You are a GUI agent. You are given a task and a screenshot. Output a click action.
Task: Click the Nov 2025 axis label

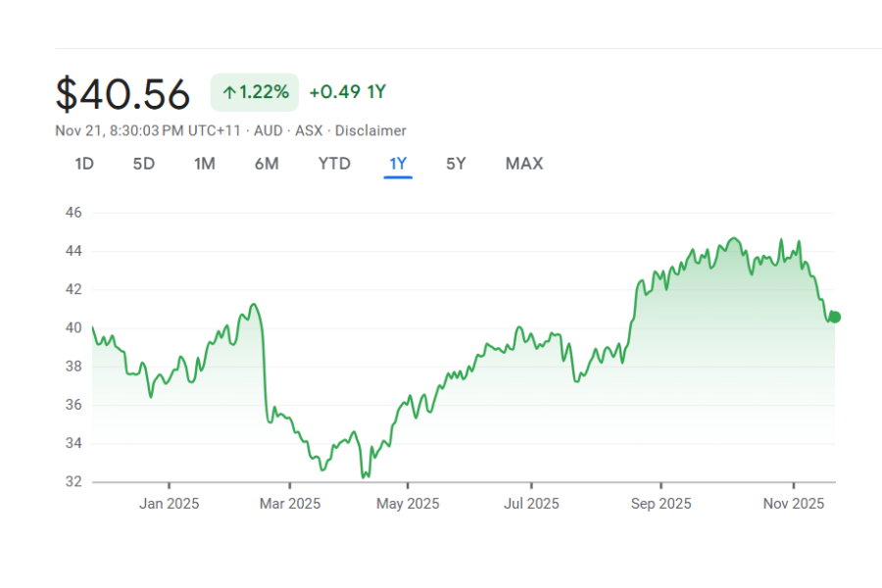tap(793, 504)
